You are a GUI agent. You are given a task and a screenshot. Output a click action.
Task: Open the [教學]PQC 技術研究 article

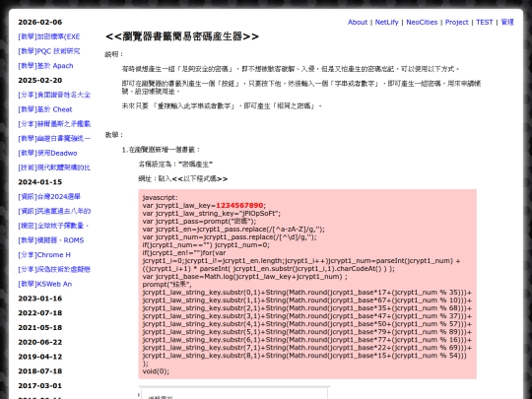pos(49,51)
